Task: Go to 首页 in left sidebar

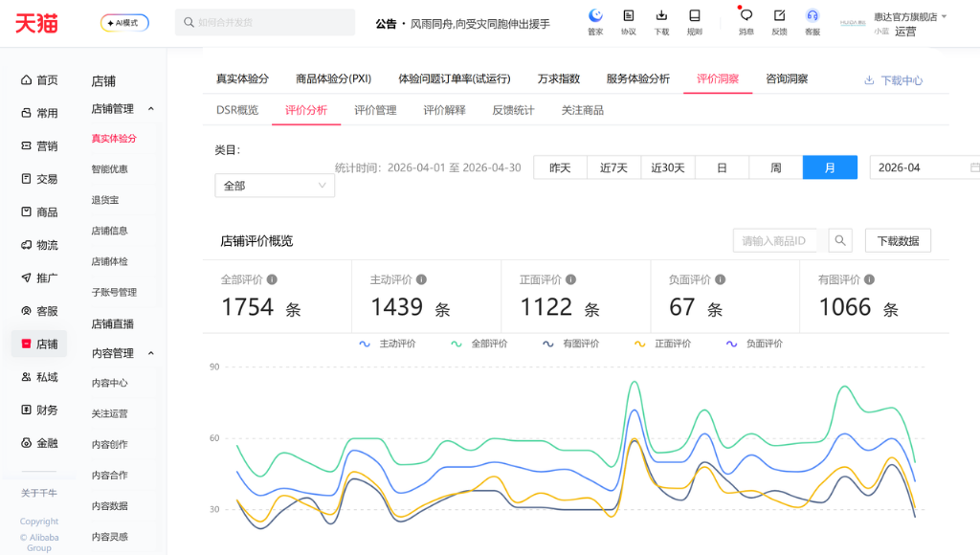Action: 39,80
